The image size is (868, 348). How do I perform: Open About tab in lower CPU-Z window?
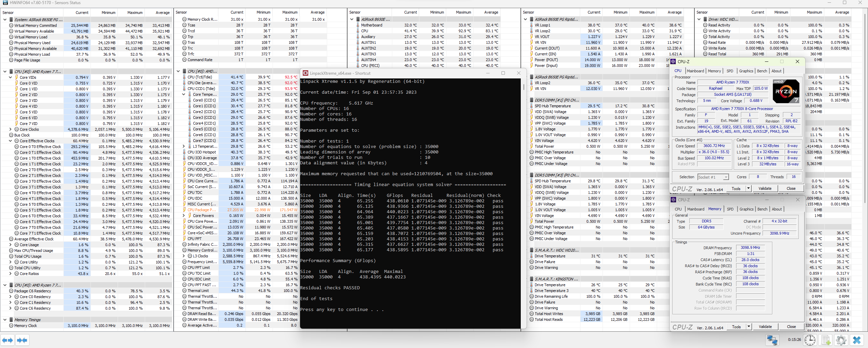point(777,209)
